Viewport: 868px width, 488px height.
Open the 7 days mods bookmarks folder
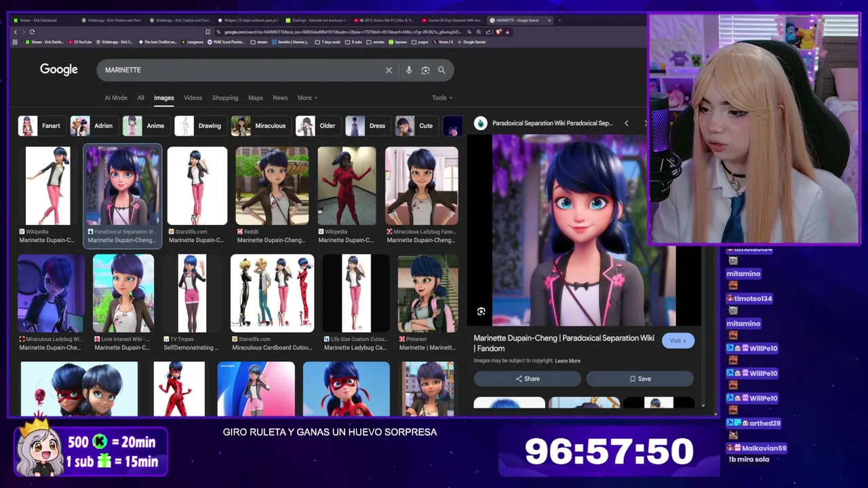(328, 42)
